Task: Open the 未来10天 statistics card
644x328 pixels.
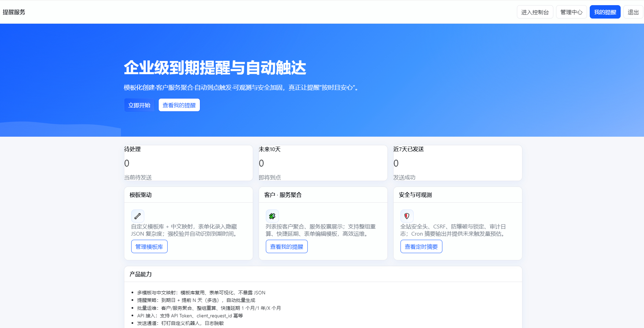Action: point(323,163)
